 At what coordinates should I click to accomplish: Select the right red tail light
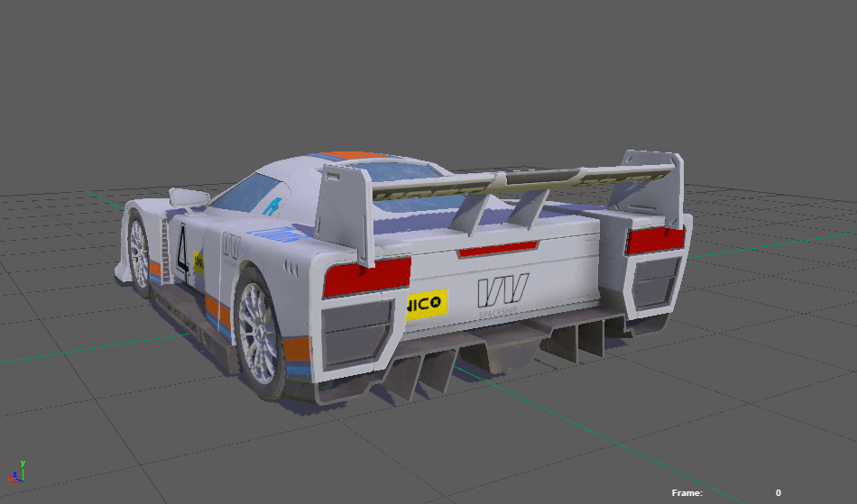[x=656, y=240]
